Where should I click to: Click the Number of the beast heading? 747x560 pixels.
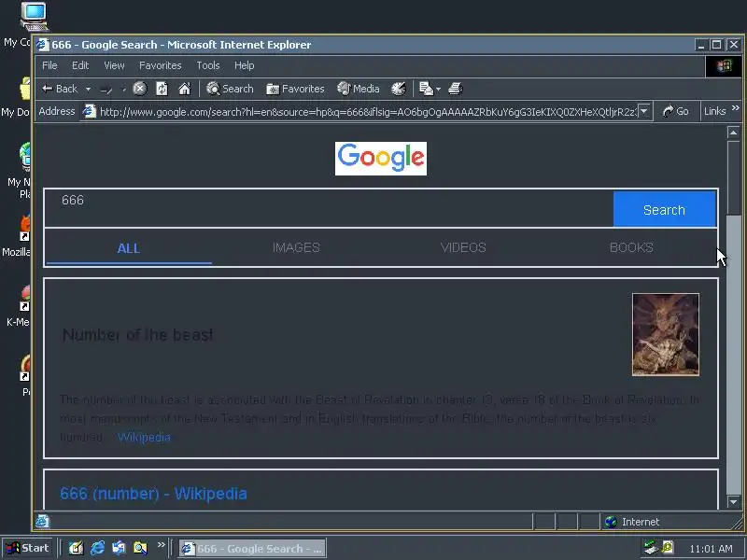tap(137, 335)
